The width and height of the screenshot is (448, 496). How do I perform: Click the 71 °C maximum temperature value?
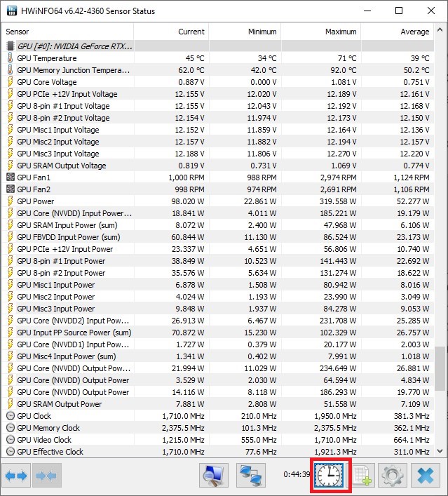point(347,58)
